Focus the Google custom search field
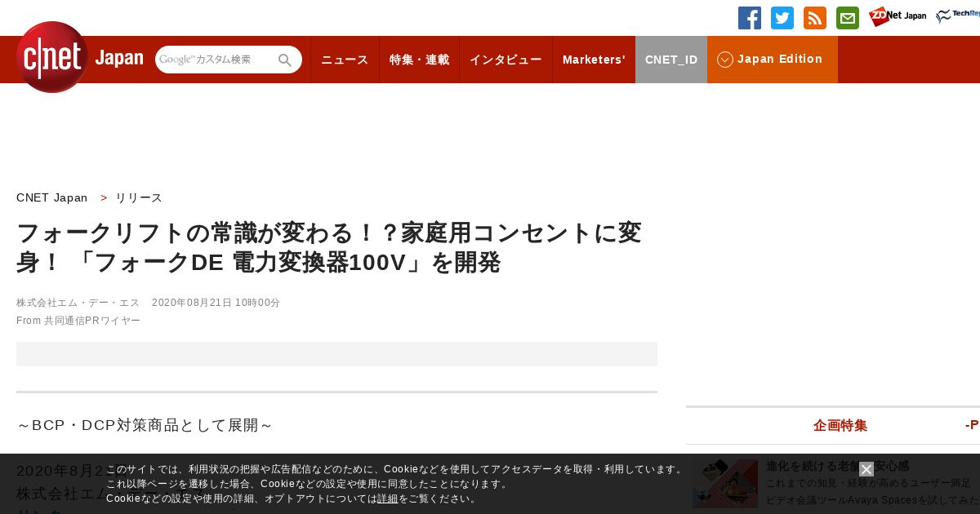 (x=216, y=60)
